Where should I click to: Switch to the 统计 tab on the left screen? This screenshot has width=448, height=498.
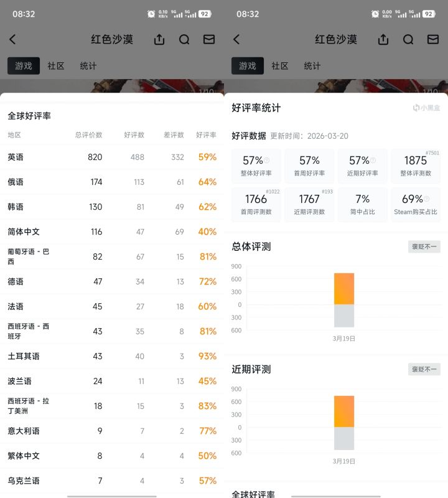(88, 66)
